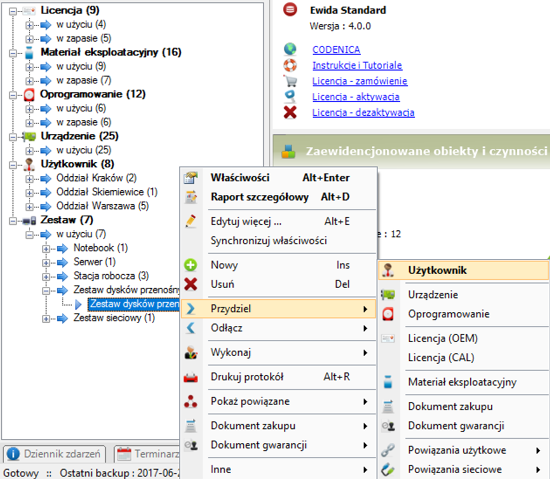This screenshot has height=479, width=550.
Task: Collapse the Licencja (9) tree node
Action: 13,11
